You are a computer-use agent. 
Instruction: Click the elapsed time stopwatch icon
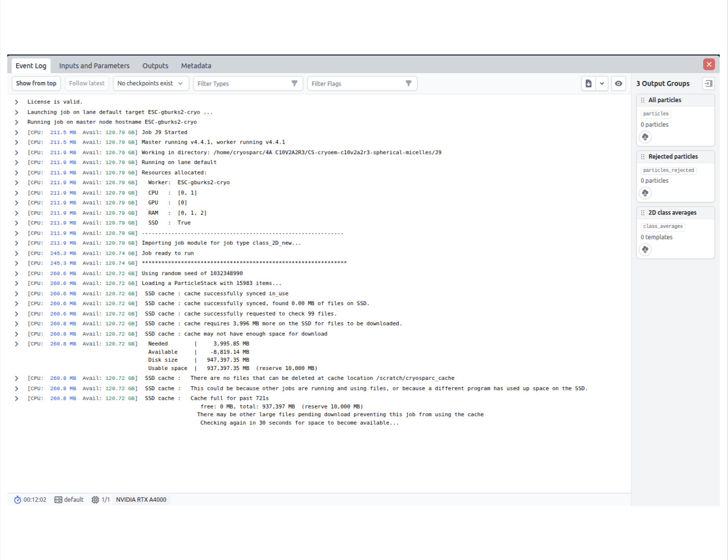[x=18, y=500]
